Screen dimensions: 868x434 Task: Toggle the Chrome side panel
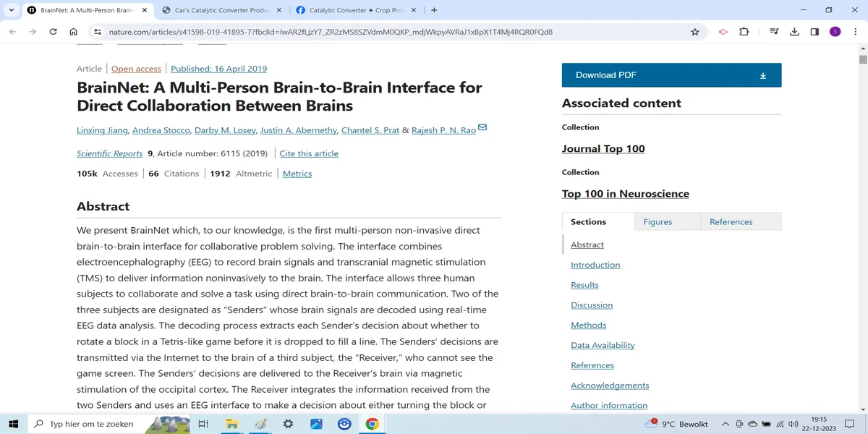click(814, 32)
